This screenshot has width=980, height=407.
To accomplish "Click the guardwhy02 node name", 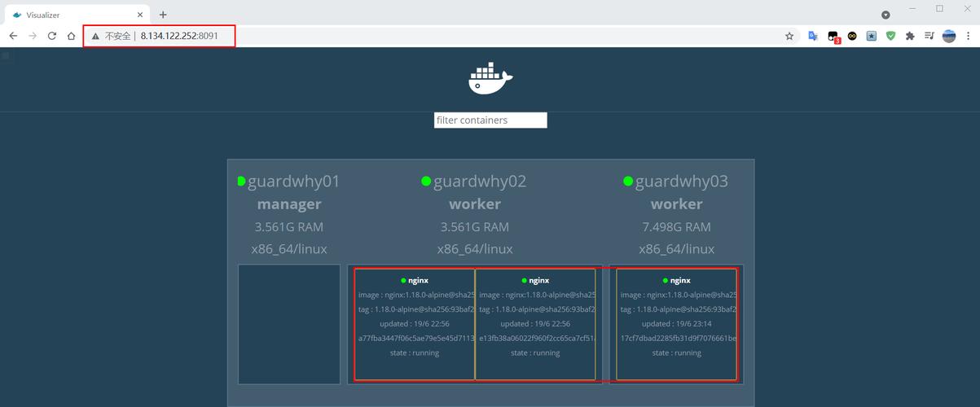I will click(480, 182).
